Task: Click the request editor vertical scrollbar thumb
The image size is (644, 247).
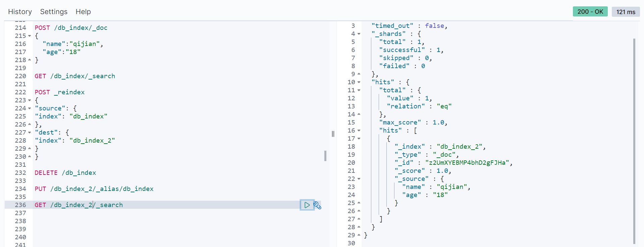Action: pyautogui.click(x=325, y=156)
